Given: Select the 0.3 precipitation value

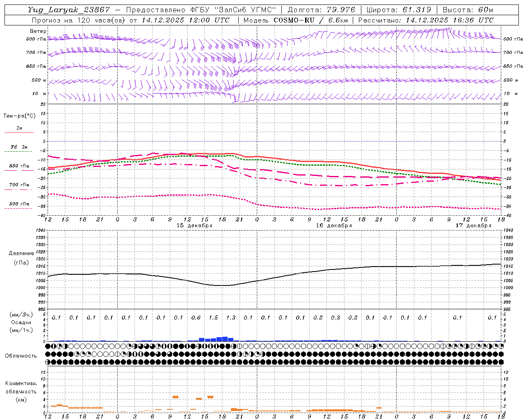Looking at the screenshot, I should pos(336,317).
